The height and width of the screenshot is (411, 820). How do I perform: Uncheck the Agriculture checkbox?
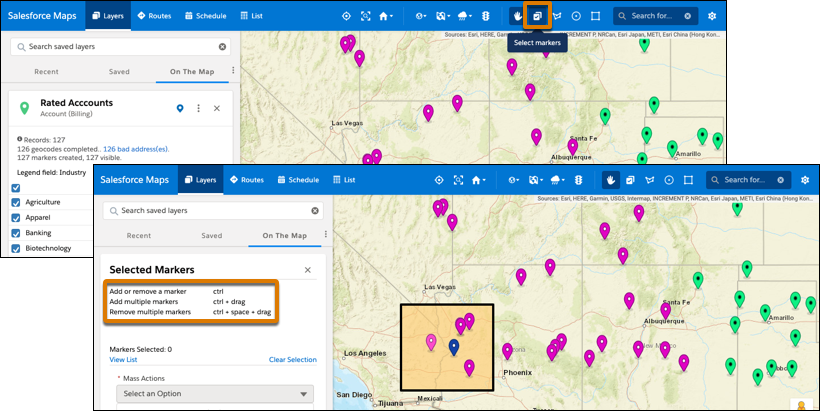click(16, 202)
